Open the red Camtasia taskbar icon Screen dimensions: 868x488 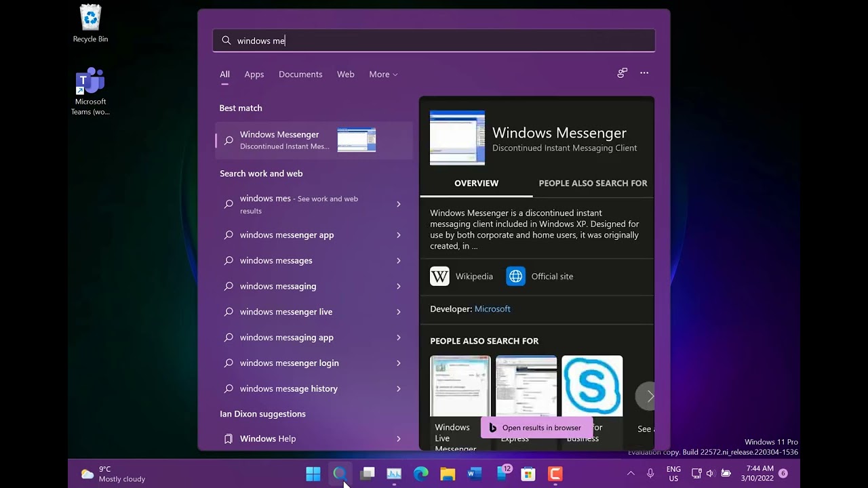coord(555,474)
